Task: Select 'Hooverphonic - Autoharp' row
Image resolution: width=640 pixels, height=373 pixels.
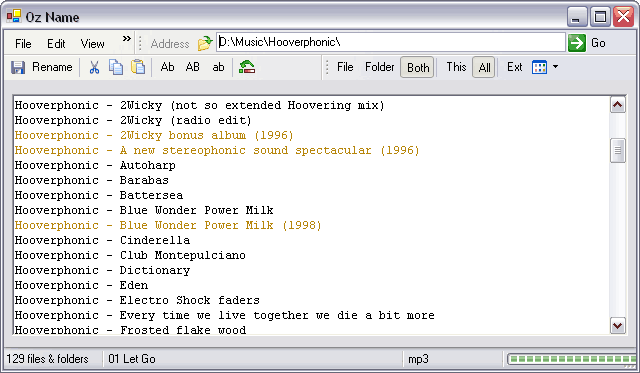Action: click(x=95, y=166)
